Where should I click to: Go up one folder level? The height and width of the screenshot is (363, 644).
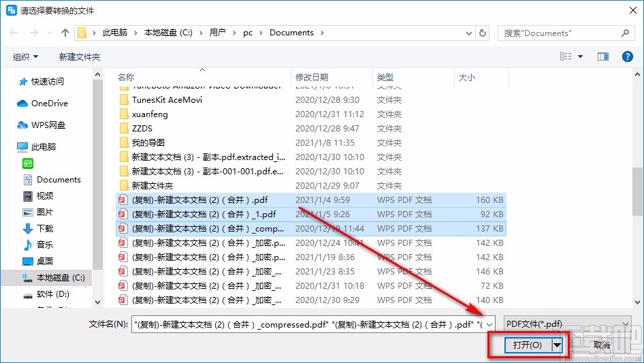[x=65, y=33]
